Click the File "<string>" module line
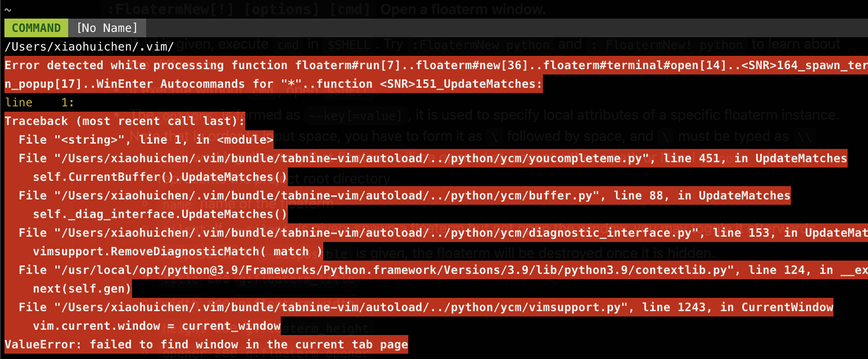Screen dimensions: 868x359 point(146,140)
